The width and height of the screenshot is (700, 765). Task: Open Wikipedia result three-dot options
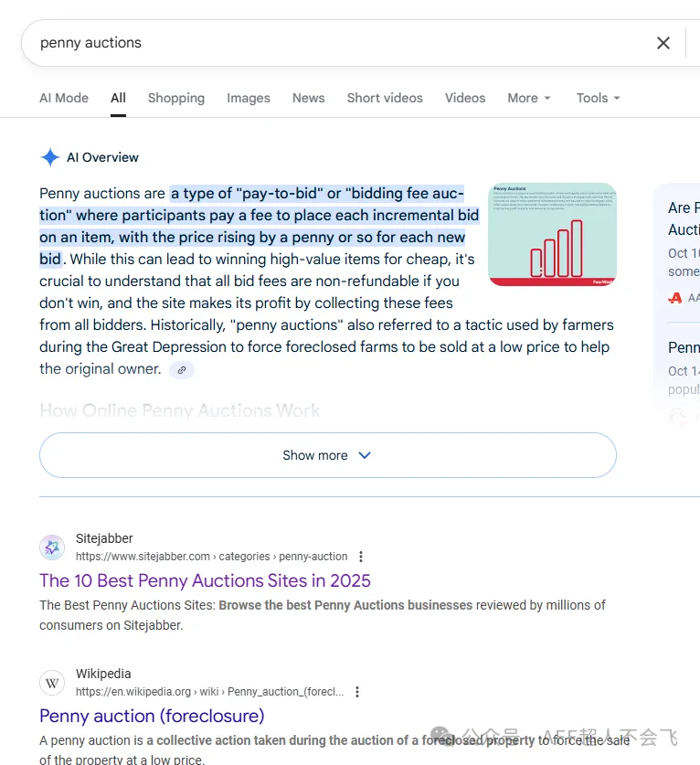click(357, 692)
